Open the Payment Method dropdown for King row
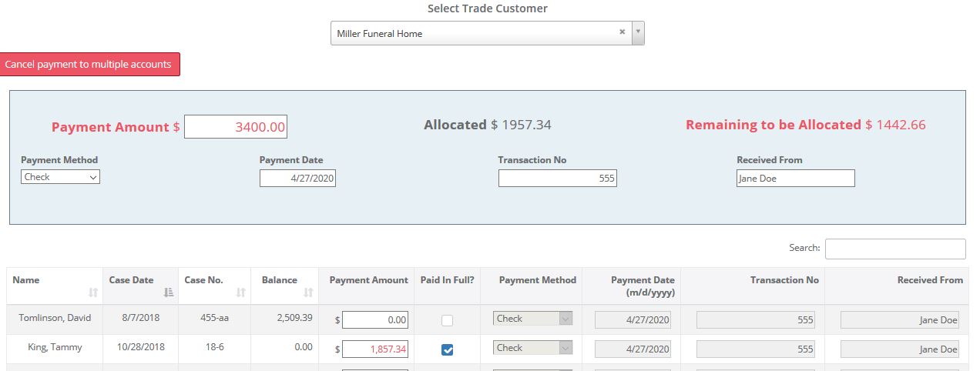Viewport: 980px width, 371px height. point(532,348)
